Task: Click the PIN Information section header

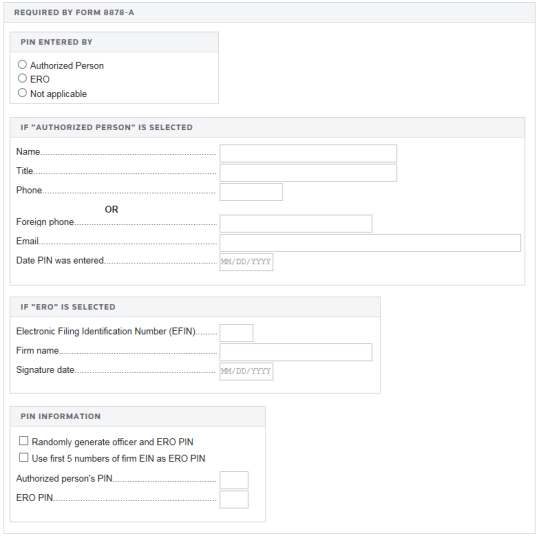Action: coord(61,416)
